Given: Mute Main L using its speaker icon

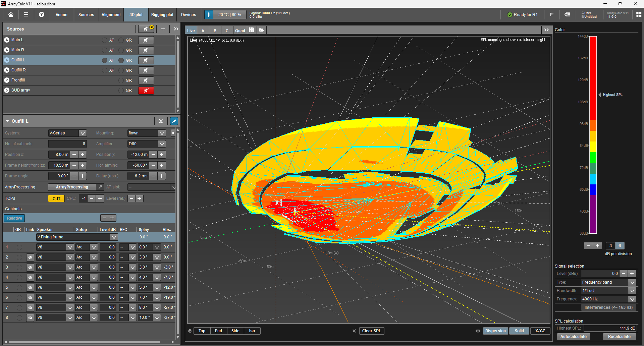Looking at the screenshot, I should click(146, 40).
